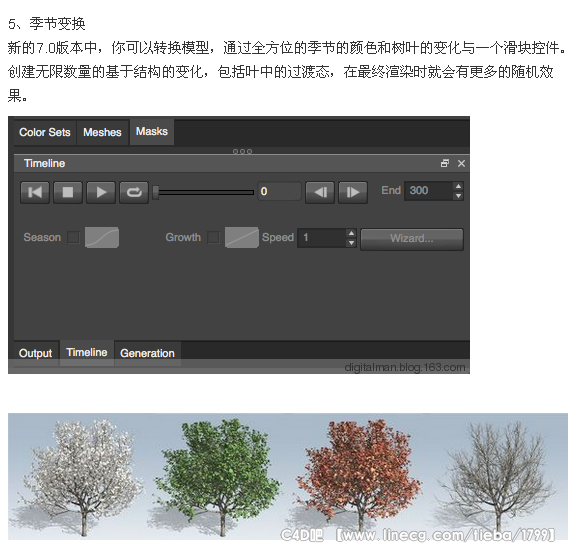
Task: Stop the timeline playback
Action: (68, 192)
